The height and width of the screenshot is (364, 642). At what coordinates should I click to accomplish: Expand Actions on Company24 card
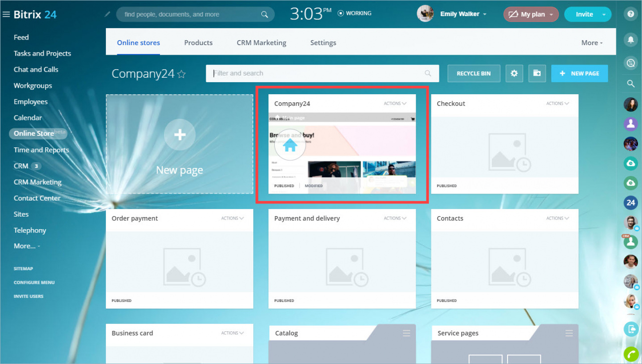(395, 103)
